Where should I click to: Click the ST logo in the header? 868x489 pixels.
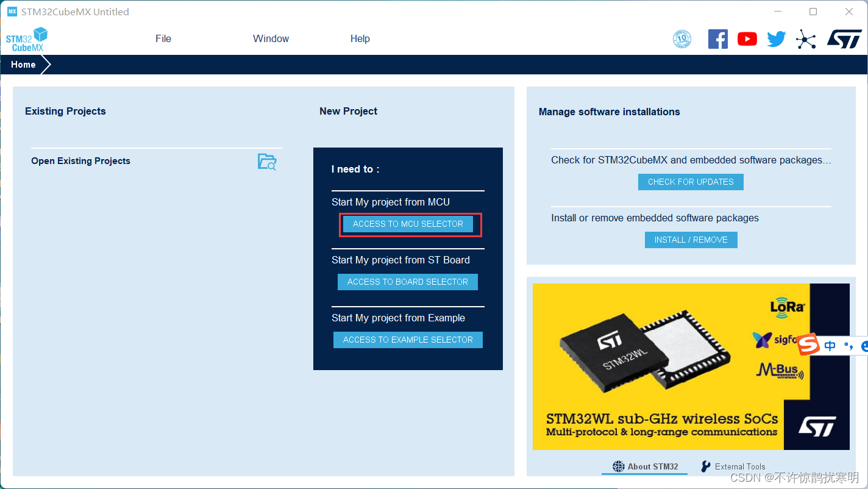[x=844, y=38]
